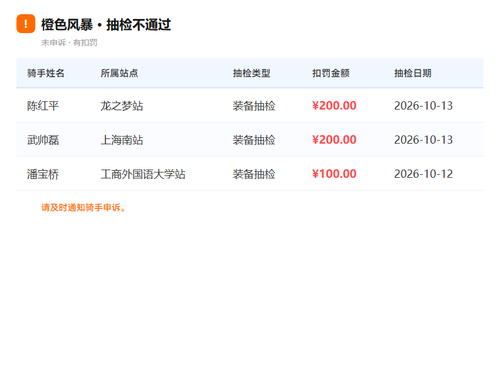Click the title 橙色风暴·抽检不通过
This screenshot has height=365, width=500.
[x=106, y=25]
